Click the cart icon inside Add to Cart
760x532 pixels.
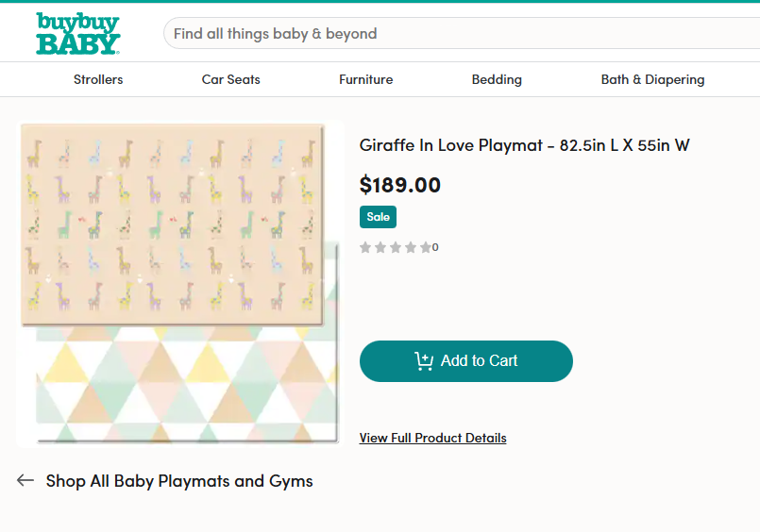point(424,360)
